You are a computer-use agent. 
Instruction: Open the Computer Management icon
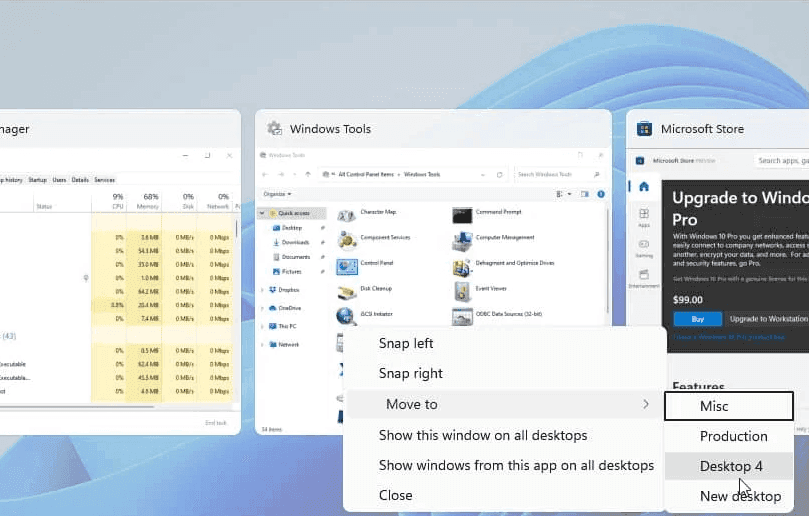click(462, 240)
